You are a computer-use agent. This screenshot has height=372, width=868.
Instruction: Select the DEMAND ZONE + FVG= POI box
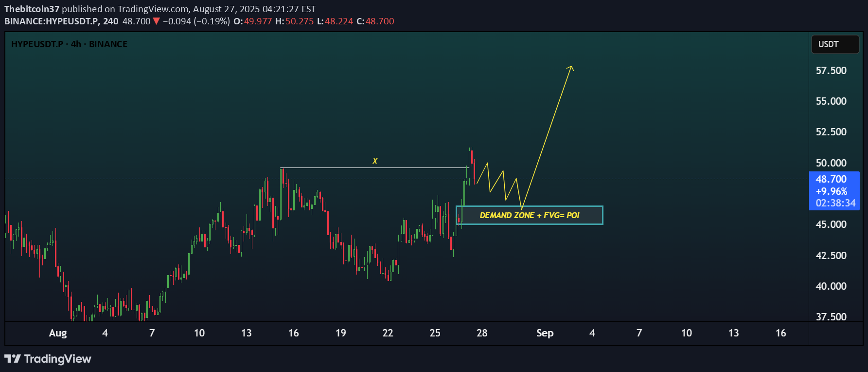(530, 215)
